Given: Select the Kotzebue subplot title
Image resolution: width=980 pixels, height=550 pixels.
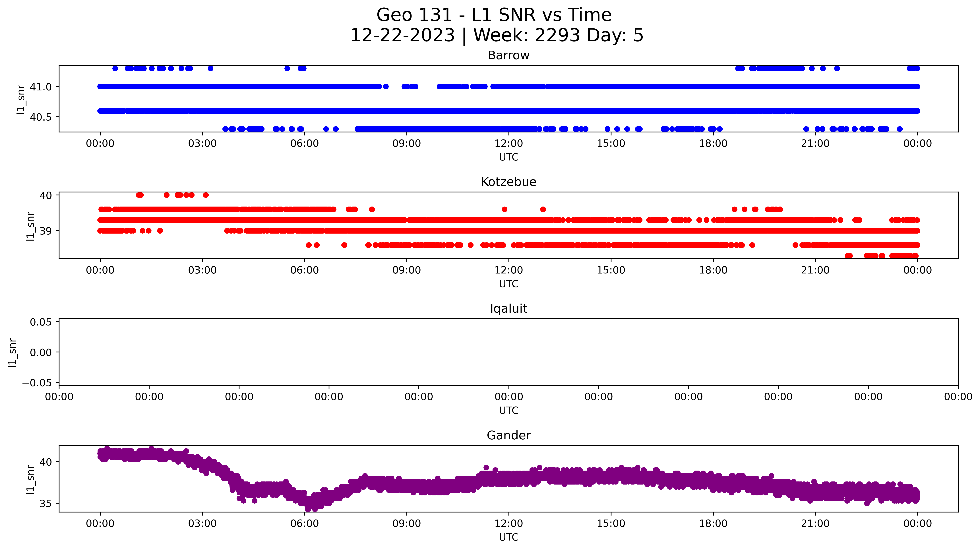Looking at the screenshot, I should [x=509, y=182].
